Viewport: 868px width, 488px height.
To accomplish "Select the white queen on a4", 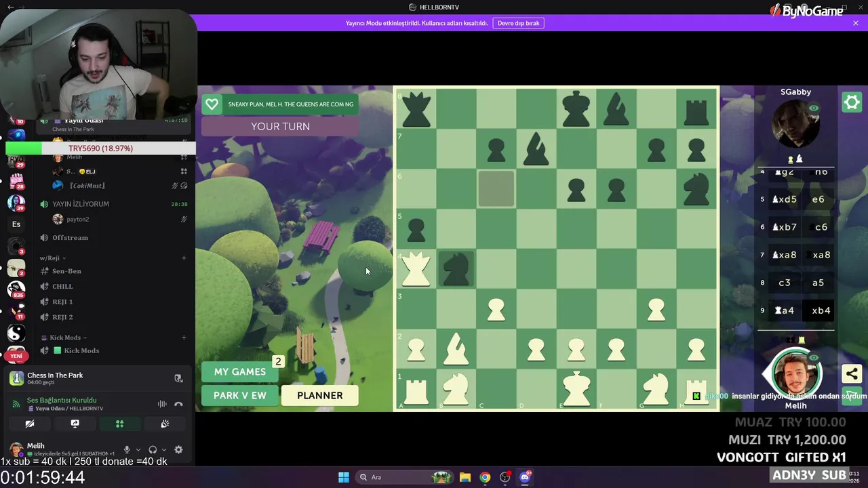I will pos(416,268).
